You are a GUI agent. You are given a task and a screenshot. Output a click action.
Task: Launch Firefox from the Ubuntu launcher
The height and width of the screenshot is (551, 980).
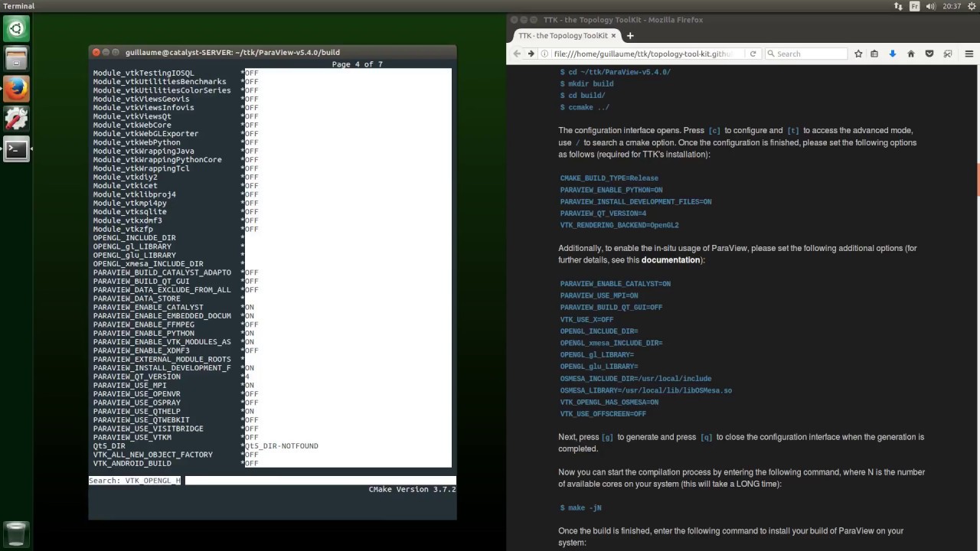point(16,89)
